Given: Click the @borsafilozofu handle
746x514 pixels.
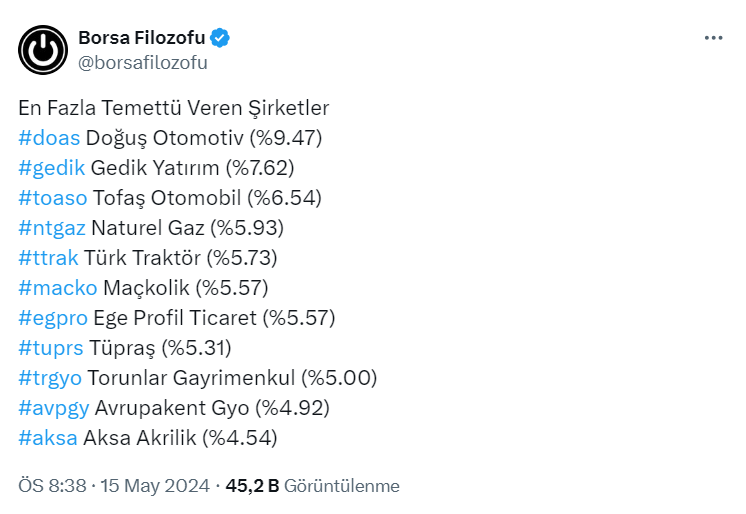Looking at the screenshot, I should point(143,62).
